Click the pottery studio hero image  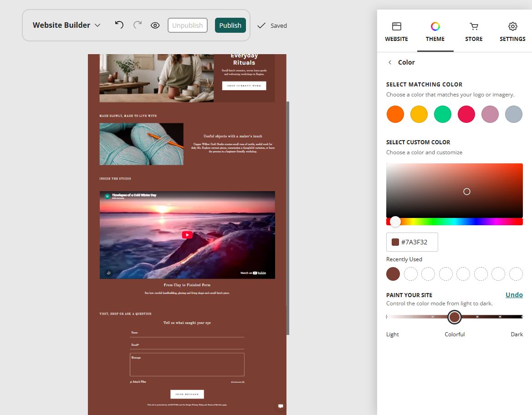156,78
